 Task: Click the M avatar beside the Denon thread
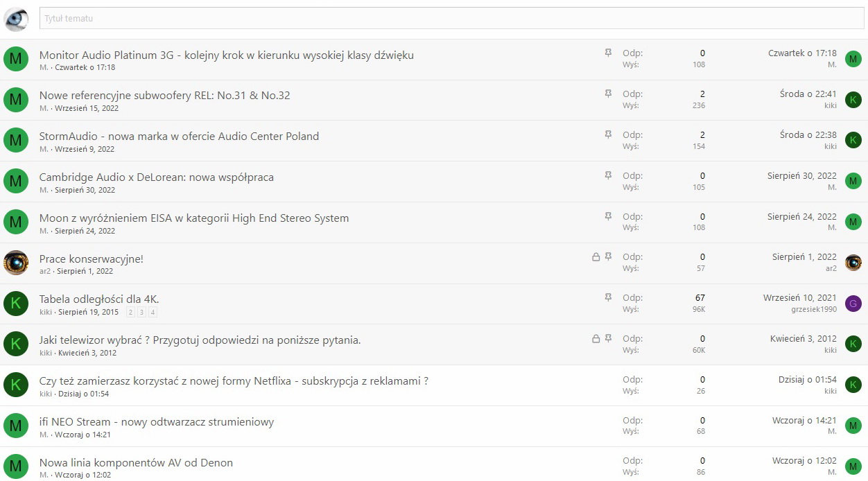[x=16, y=466]
